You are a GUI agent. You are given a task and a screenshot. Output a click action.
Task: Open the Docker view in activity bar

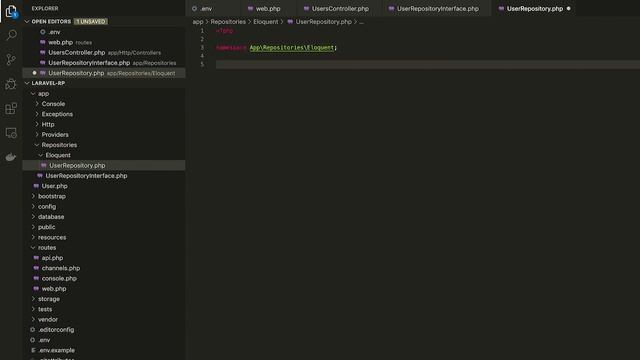tap(11, 157)
